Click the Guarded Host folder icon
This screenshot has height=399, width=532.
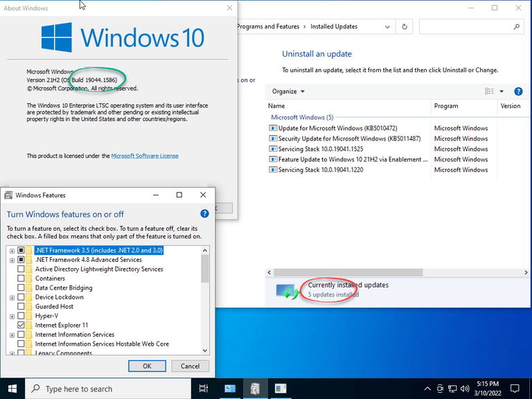coord(29,306)
